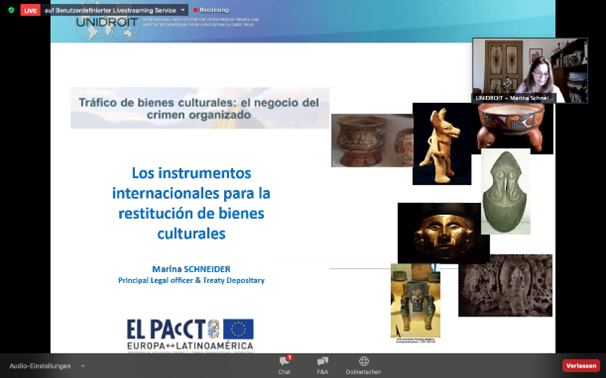Click the standing clay figurine image

[442, 144]
